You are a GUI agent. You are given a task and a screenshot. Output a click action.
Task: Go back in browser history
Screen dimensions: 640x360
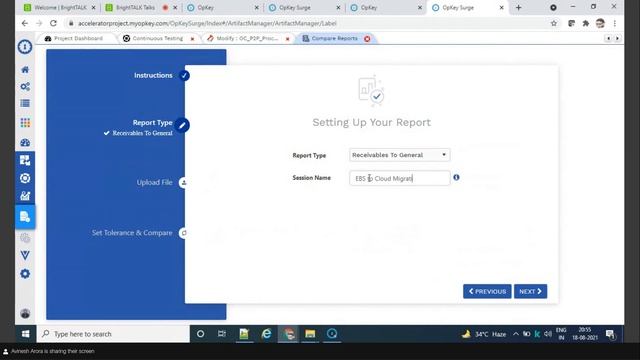pyautogui.click(x=24, y=24)
